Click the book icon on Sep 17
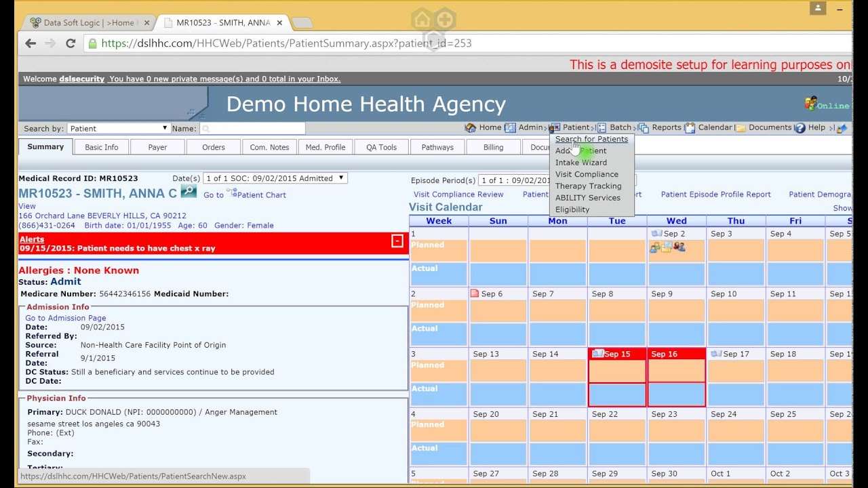Screen dimensions: 868x488 (x=715, y=354)
